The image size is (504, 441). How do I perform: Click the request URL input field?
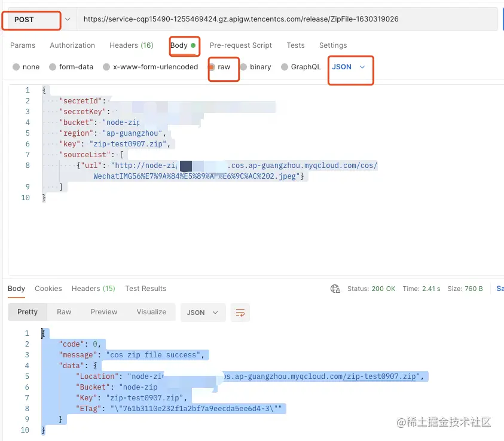287,19
